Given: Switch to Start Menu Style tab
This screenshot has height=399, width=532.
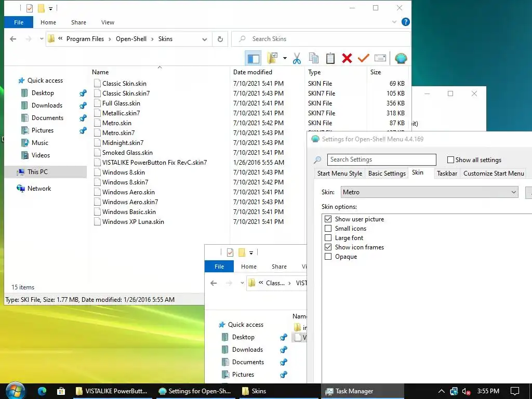Looking at the screenshot, I should click(340, 174).
